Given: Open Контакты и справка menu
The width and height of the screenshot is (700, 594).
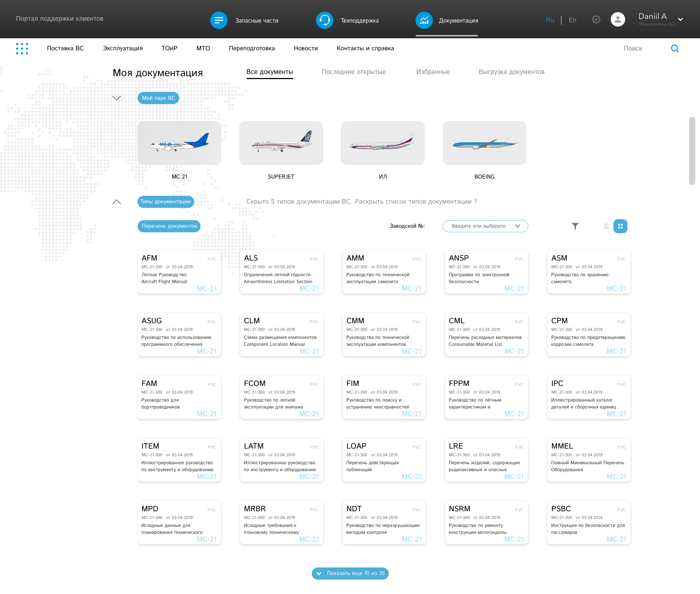Looking at the screenshot, I should pyautogui.click(x=365, y=48).
